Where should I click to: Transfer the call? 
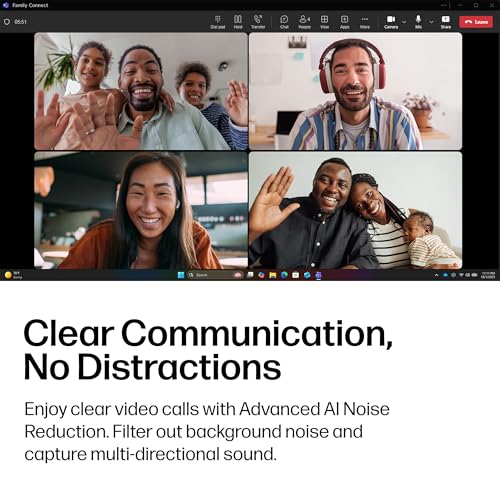[258, 22]
